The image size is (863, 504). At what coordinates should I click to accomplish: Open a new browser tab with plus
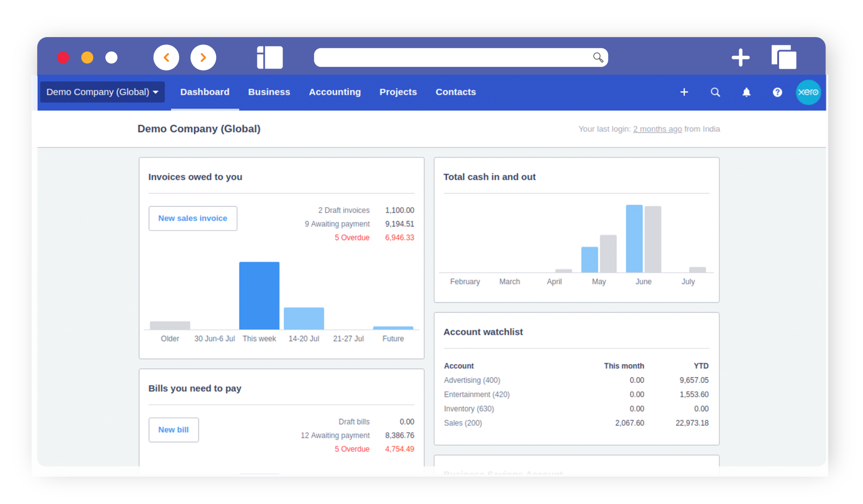(741, 57)
